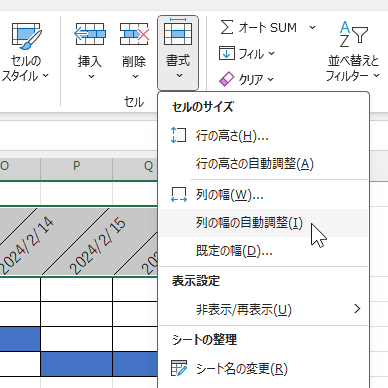Image resolution: width=388 pixels, height=388 pixels.
Task: Open the 削除 dropdown chevron
Action: 135,77
